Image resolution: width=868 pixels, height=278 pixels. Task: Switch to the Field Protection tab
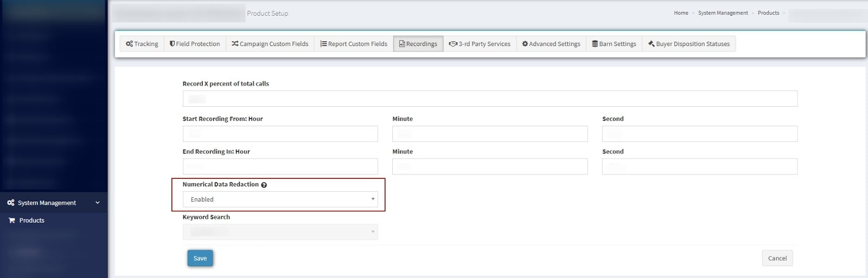click(195, 44)
